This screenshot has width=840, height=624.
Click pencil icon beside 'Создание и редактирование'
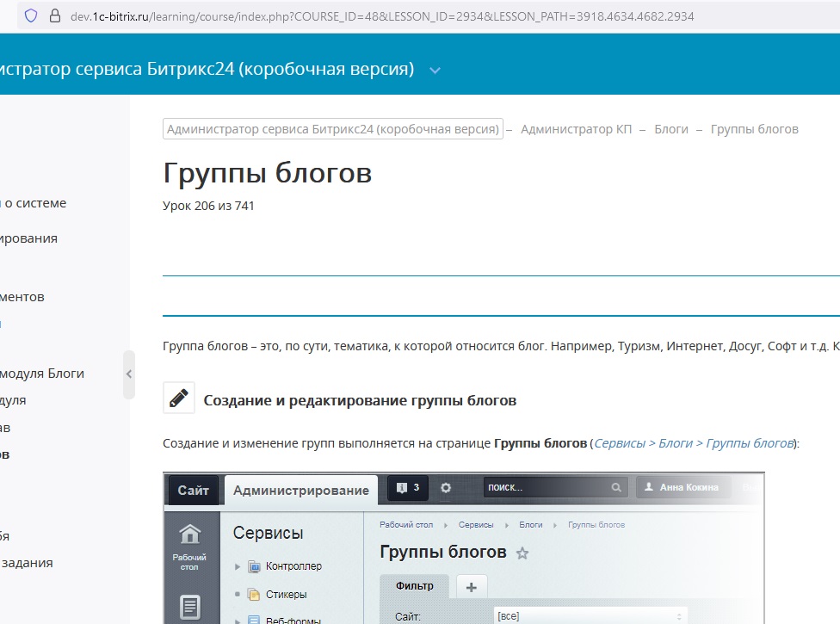pyautogui.click(x=178, y=398)
